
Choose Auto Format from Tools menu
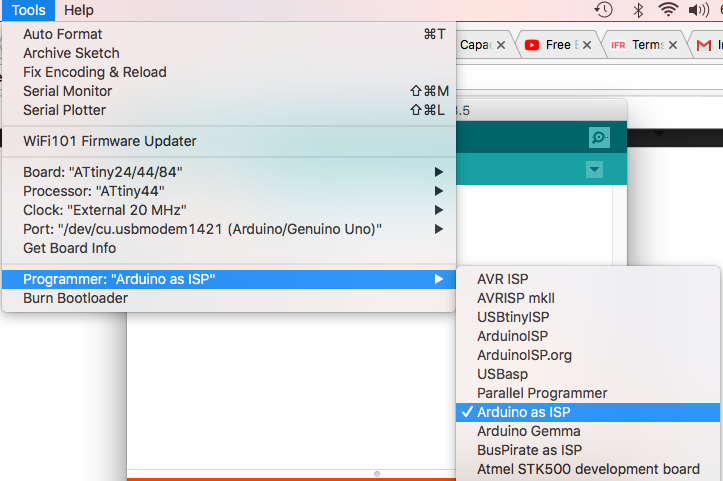229,34
